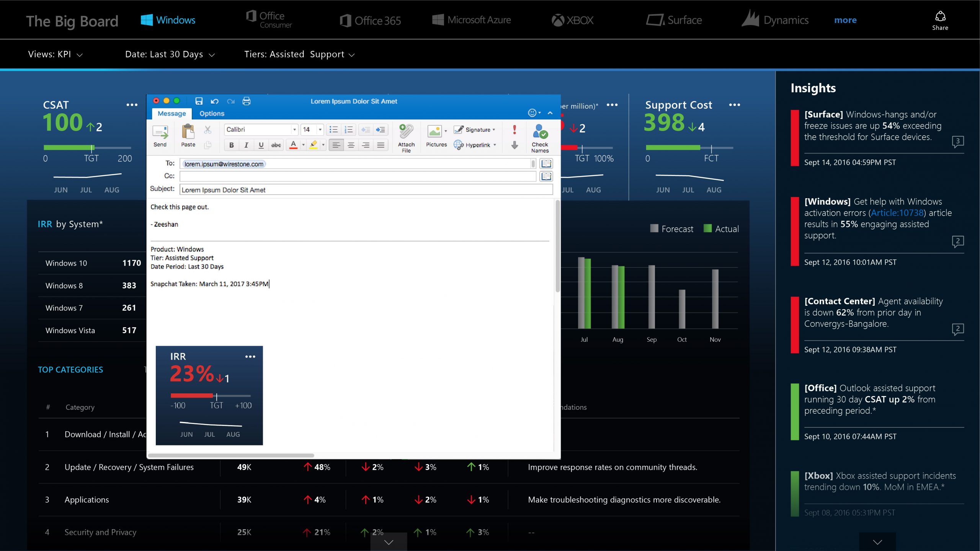Align text left
Screen dimensions: 980x551
[x=336, y=145]
